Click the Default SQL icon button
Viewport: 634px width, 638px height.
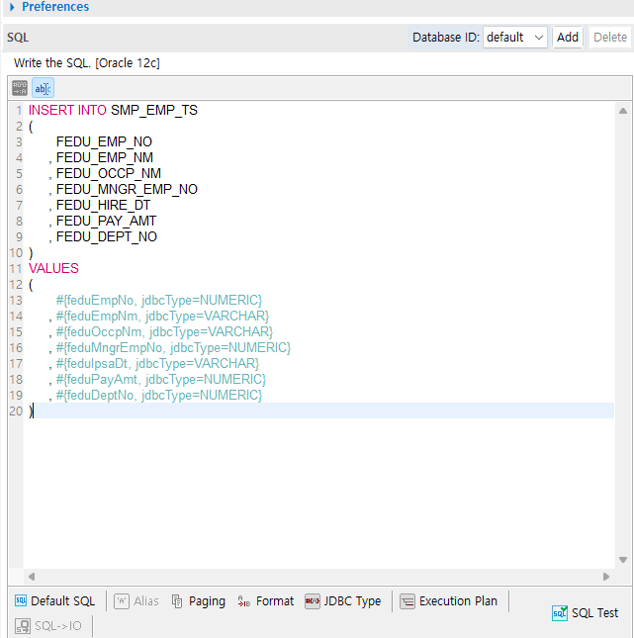coord(55,601)
